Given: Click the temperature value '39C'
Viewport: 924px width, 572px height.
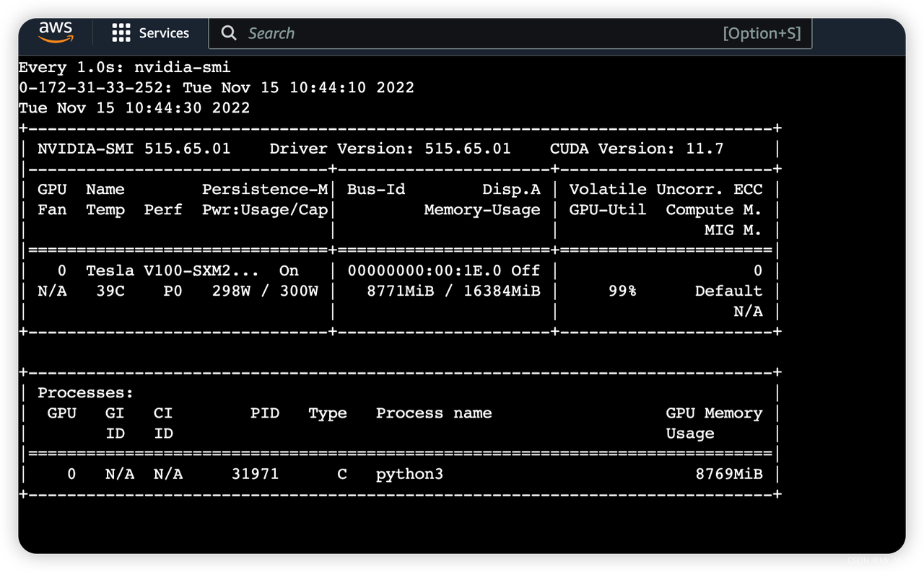Looking at the screenshot, I should pyautogui.click(x=110, y=291).
